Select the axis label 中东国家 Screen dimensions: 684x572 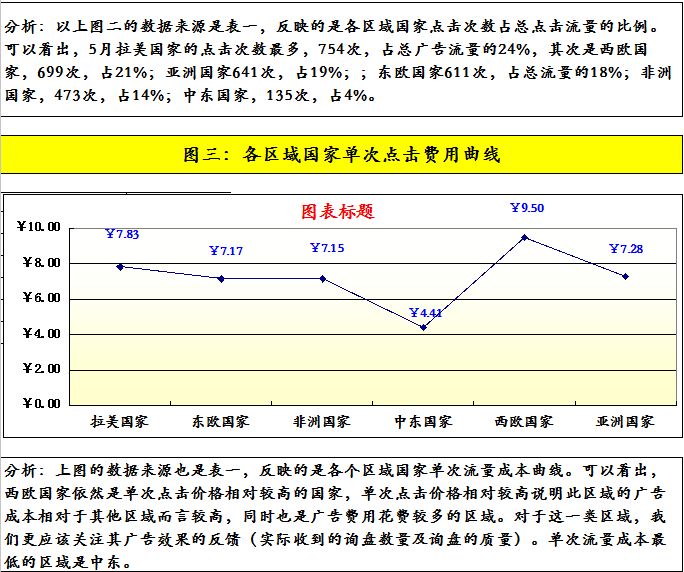click(423, 421)
